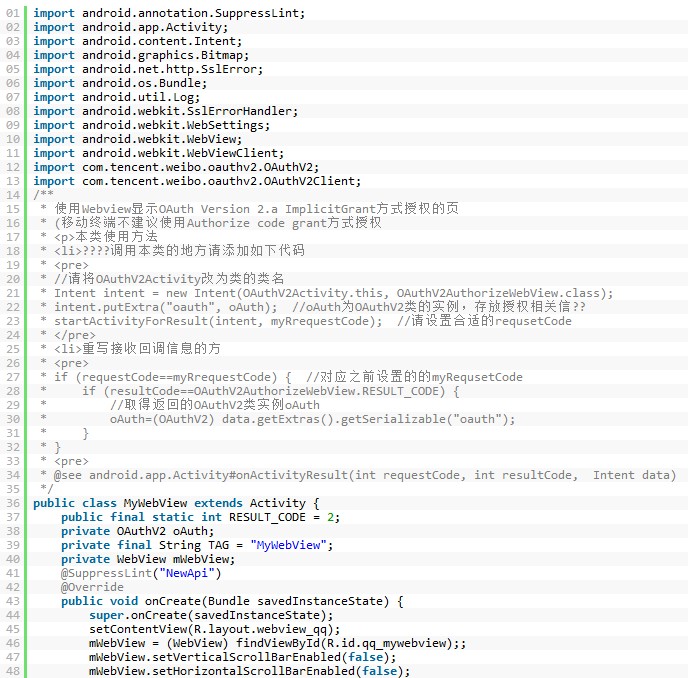Select import android.webkit.SslErrorHandler line

tap(166, 111)
